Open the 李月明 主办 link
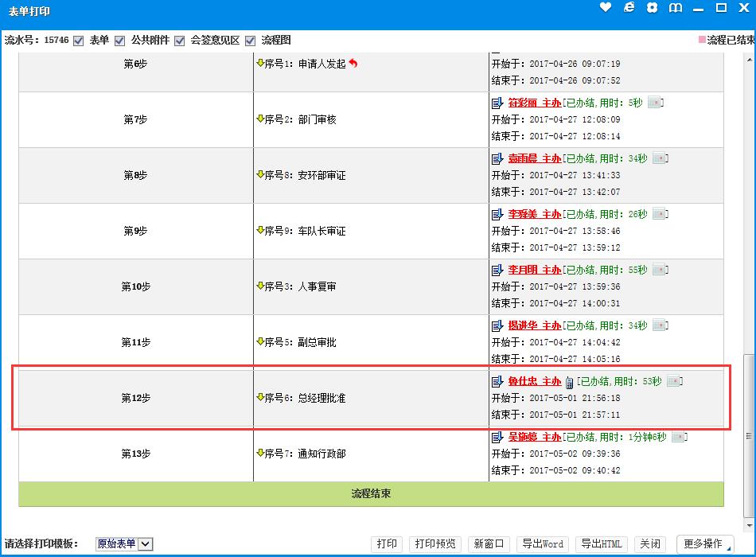 tap(535, 270)
